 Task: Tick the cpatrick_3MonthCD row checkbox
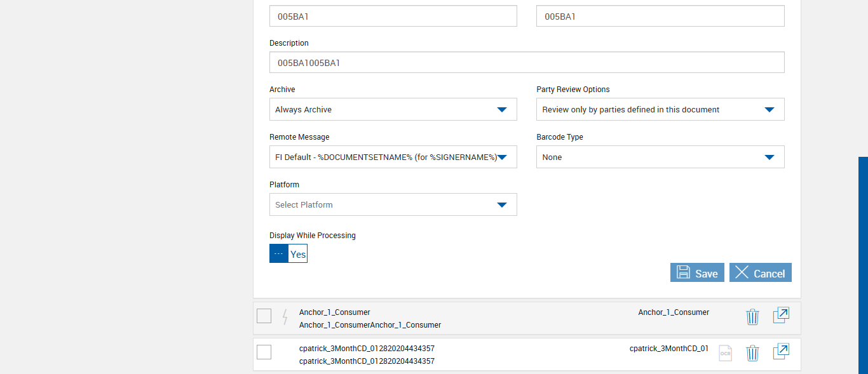point(264,352)
